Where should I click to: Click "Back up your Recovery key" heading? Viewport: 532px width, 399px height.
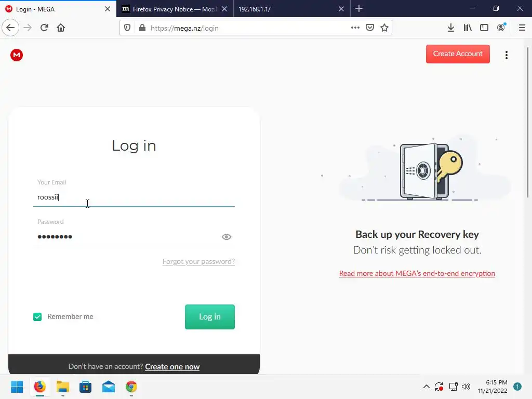(417, 234)
